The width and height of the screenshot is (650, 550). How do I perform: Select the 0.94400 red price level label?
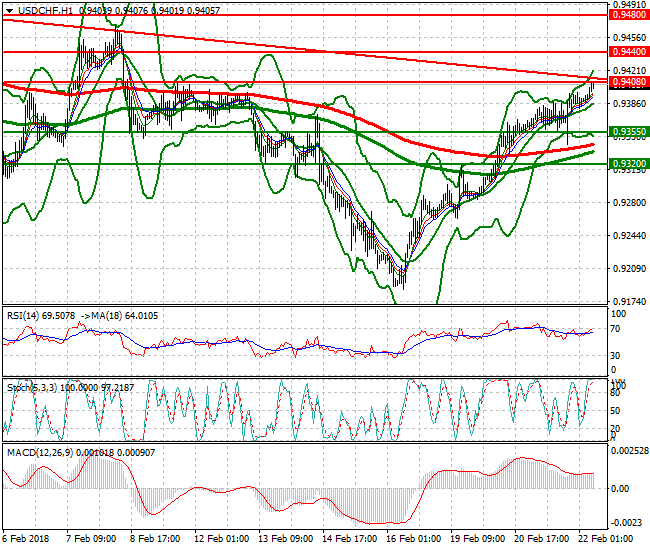pos(629,52)
